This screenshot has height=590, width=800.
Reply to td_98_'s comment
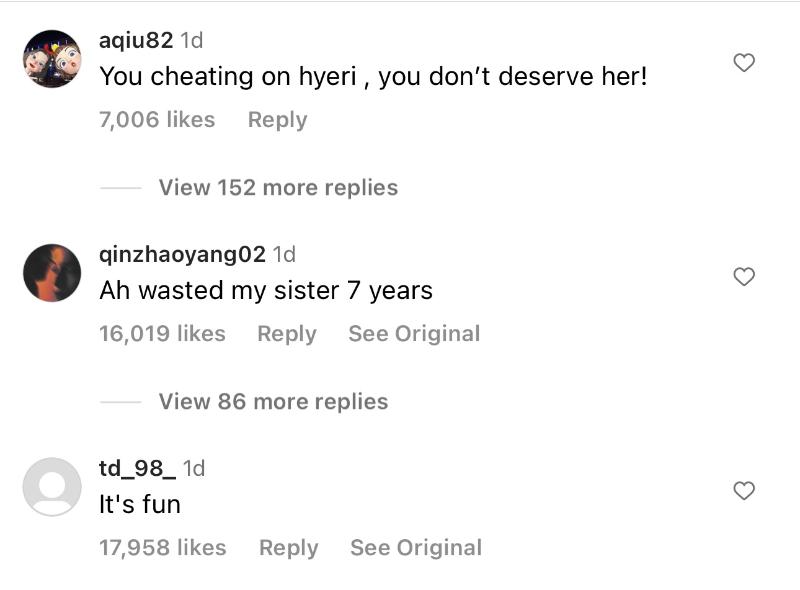[288, 548]
